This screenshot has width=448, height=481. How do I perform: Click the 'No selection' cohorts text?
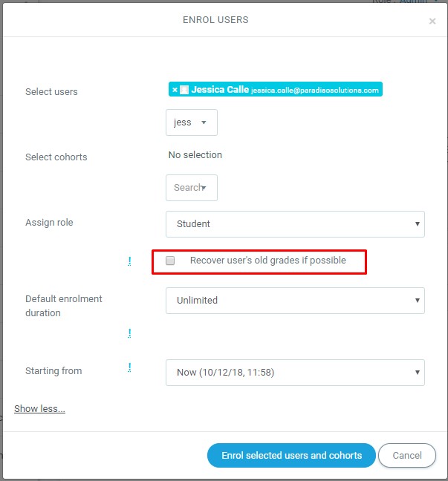click(x=195, y=155)
